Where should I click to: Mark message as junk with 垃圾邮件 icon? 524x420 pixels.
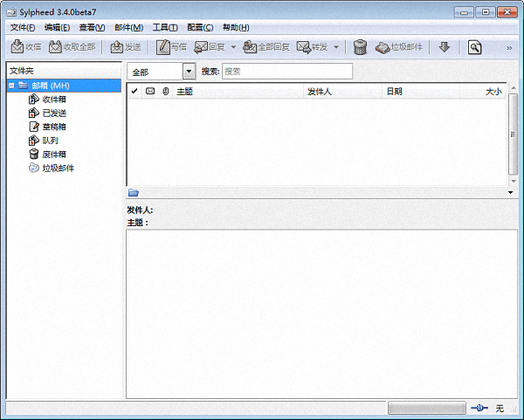(383, 47)
